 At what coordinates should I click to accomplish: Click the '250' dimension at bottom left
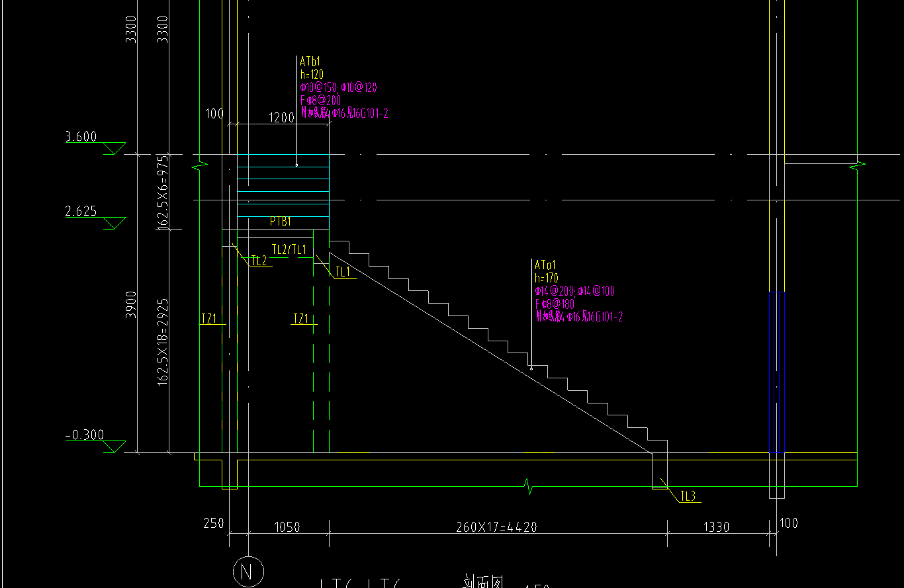pos(213,523)
